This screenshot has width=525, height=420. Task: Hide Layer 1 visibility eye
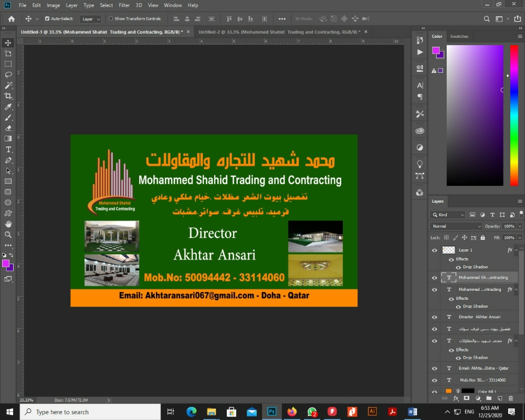point(435,250)
